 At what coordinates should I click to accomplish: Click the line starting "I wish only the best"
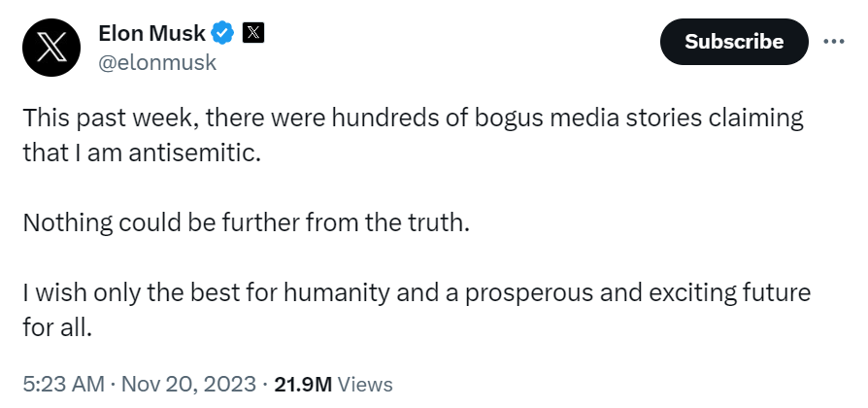coord(417,292)
